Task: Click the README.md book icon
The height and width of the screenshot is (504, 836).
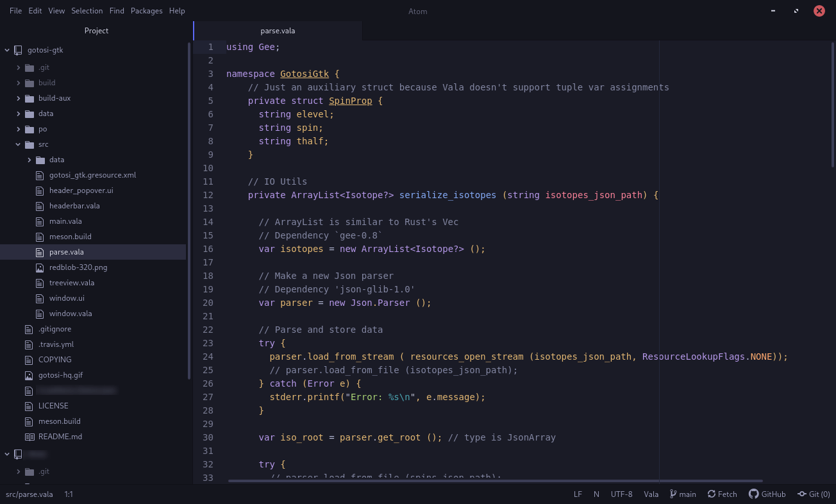Action: (x=29, y=437)
